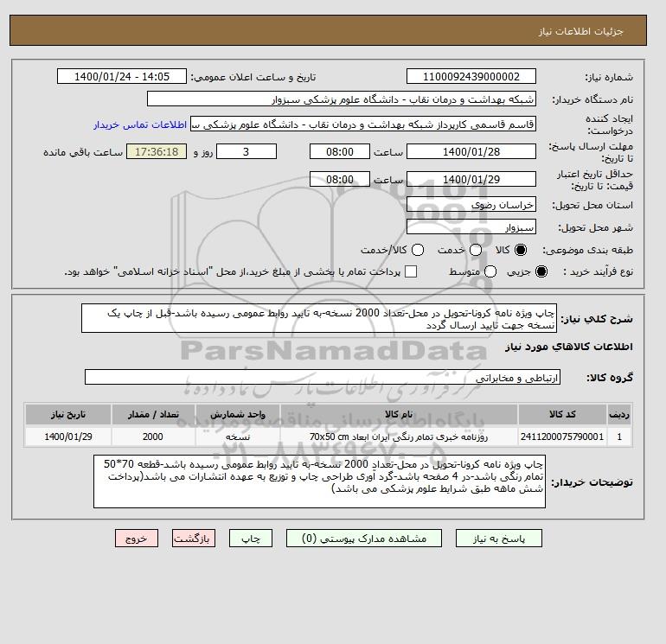
Task: Open اطلاعات تماس خریدار link
Action: pos(140,124)
